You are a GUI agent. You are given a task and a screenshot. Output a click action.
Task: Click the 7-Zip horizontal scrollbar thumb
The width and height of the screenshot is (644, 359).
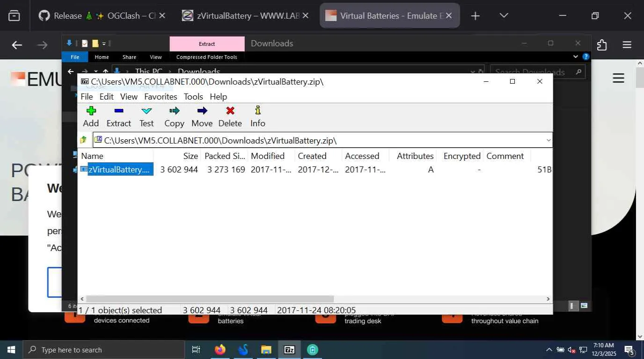[210, 299]
